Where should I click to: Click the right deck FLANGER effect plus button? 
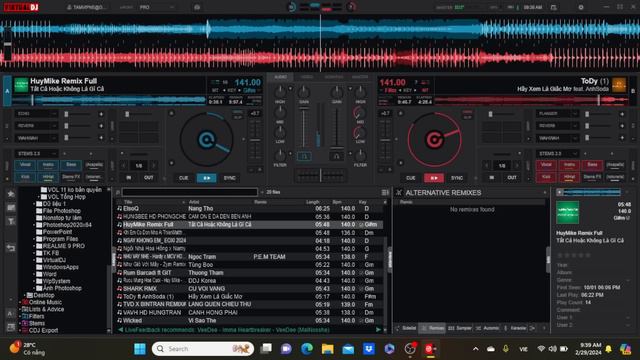[622, 114]
